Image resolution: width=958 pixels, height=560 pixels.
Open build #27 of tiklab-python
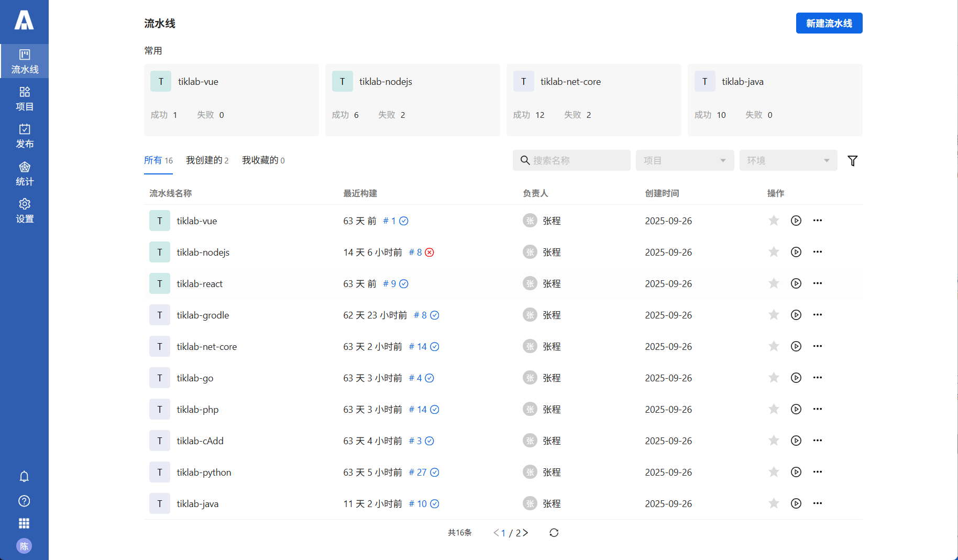tap(419, 472)
